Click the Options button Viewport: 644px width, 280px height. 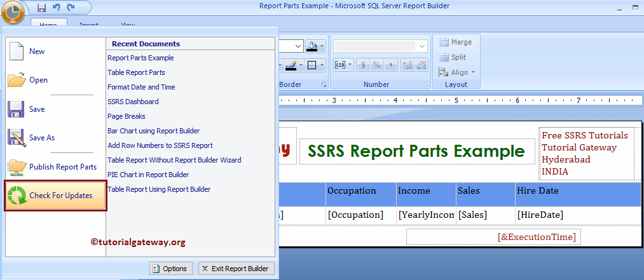[170, 269]
